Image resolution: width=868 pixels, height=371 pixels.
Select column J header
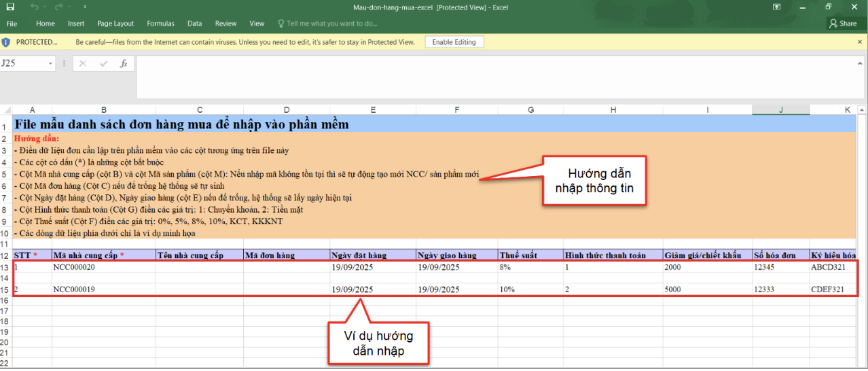780,109
